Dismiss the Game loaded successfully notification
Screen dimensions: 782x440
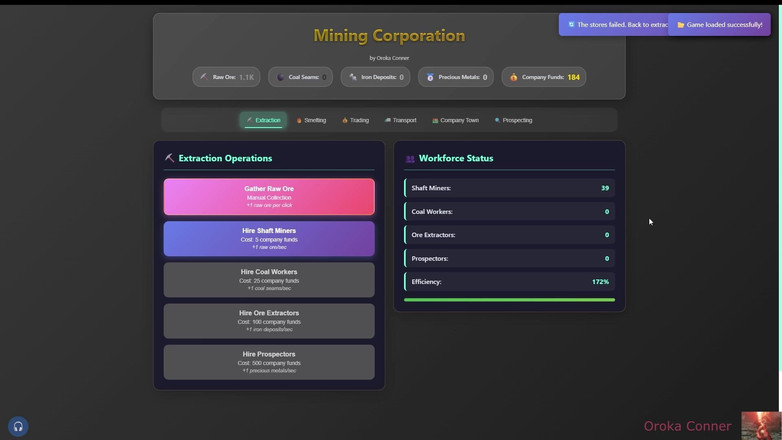pyautogui.click(x=719, y=25)
